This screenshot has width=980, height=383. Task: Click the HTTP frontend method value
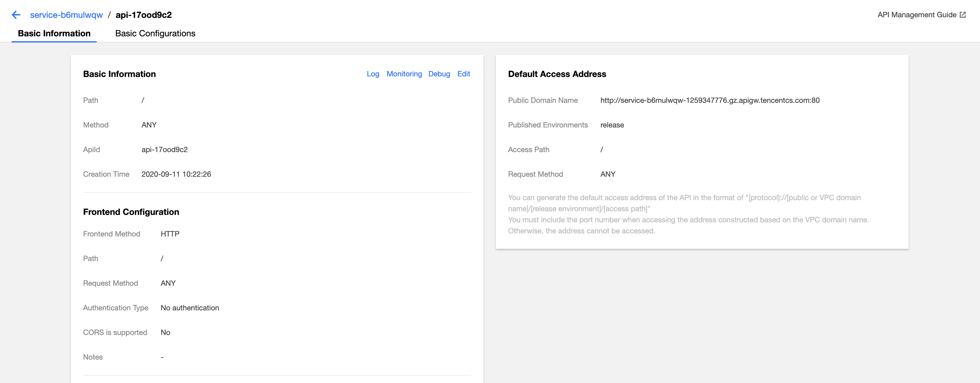(170, 234)
